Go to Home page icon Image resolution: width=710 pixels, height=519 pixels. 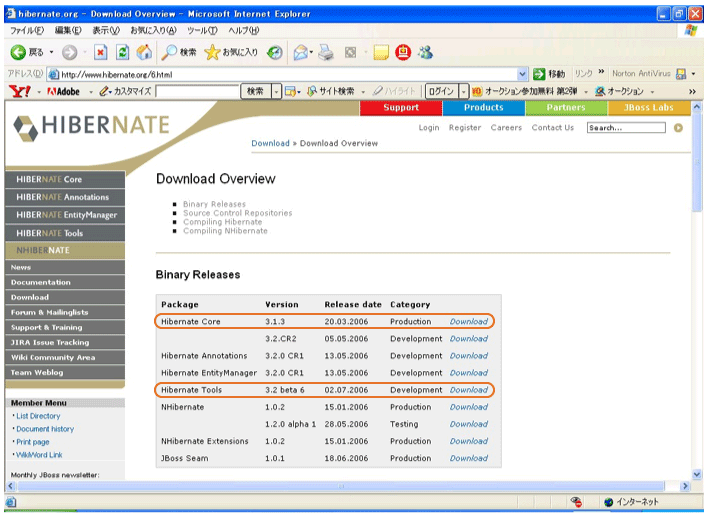click(x=144, y=53)
